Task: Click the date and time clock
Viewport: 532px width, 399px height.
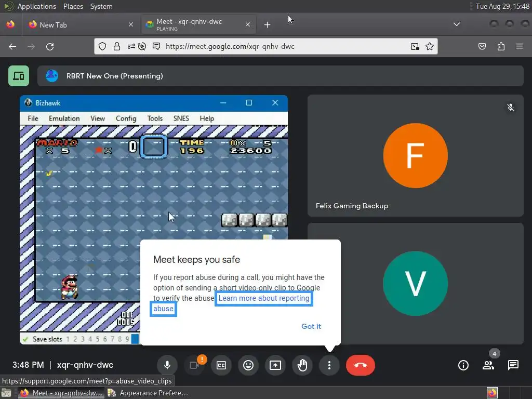Action: (x=502, y=6)
